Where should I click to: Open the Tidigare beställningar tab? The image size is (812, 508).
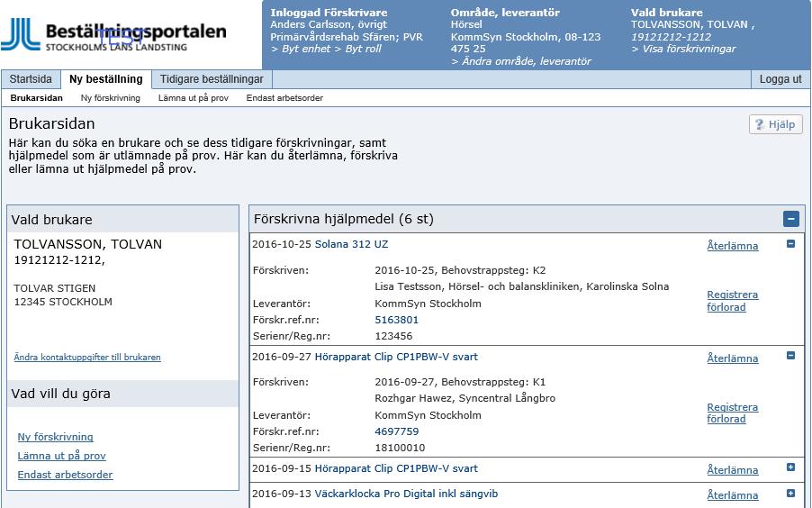pos(212,79)
